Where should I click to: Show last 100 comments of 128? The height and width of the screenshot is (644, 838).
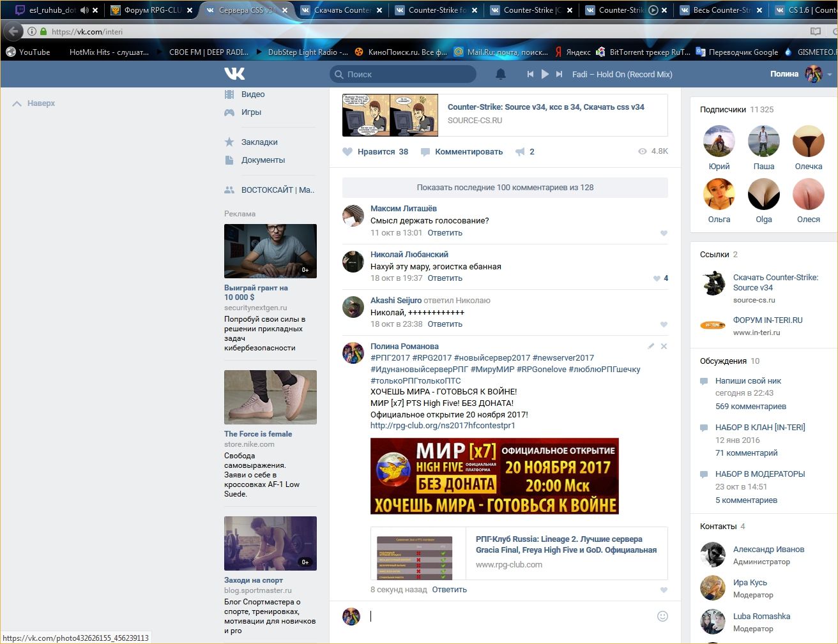(x=505, y=187)
